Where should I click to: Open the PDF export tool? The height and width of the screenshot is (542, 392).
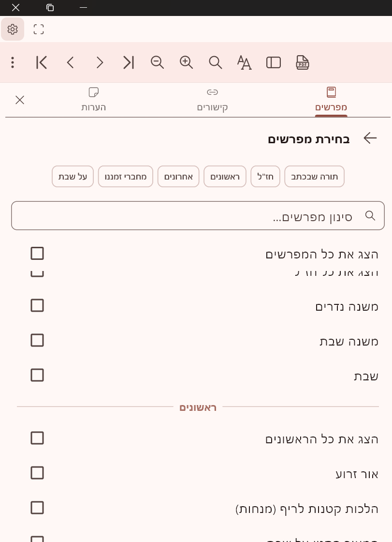pos(302,62)
